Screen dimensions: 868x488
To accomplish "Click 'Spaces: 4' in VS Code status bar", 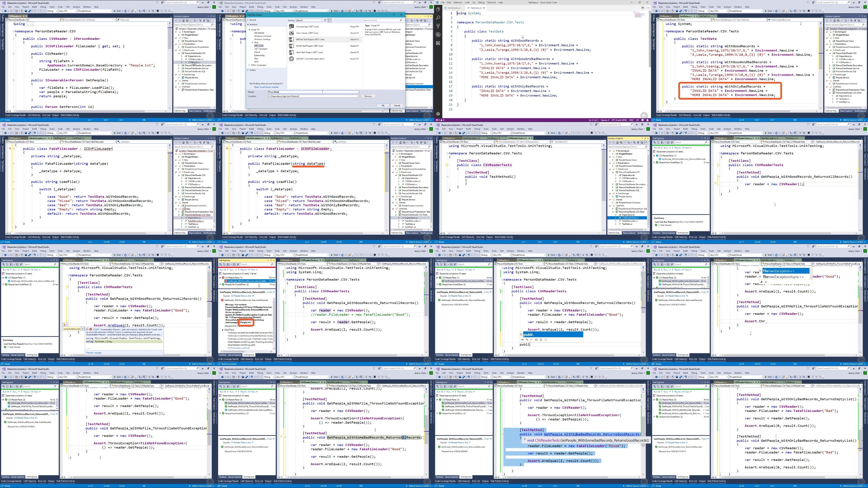I will tap(605, 120).
